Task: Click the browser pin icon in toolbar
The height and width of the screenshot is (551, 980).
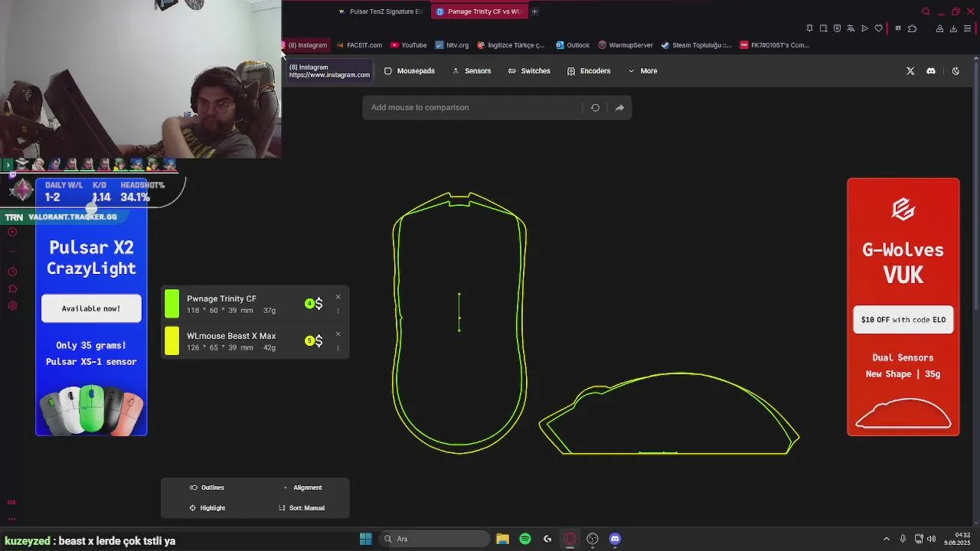Action: [x=809, y=29]
